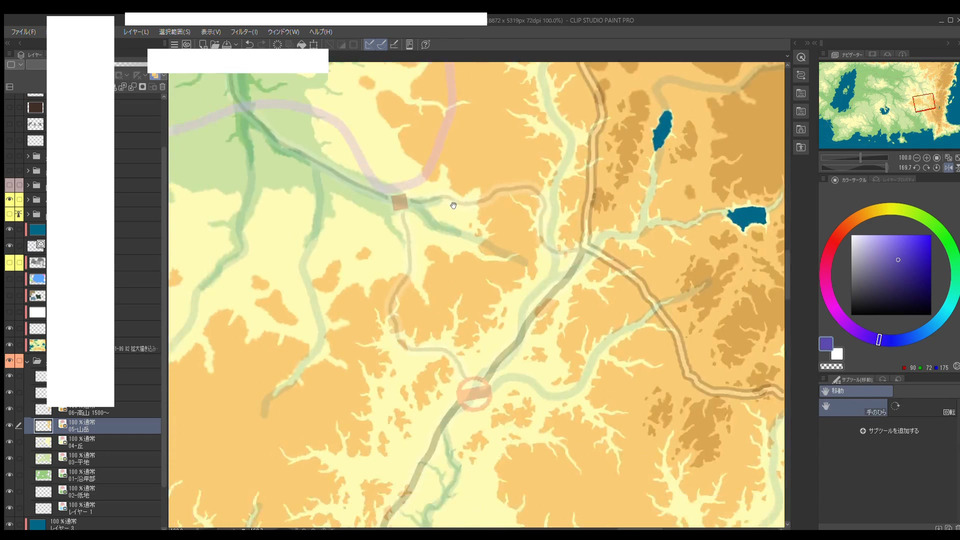Click the sixth side dock material folder icon
Image resolution: width=960 pixels, height=540 pixels.
(801, 148)
